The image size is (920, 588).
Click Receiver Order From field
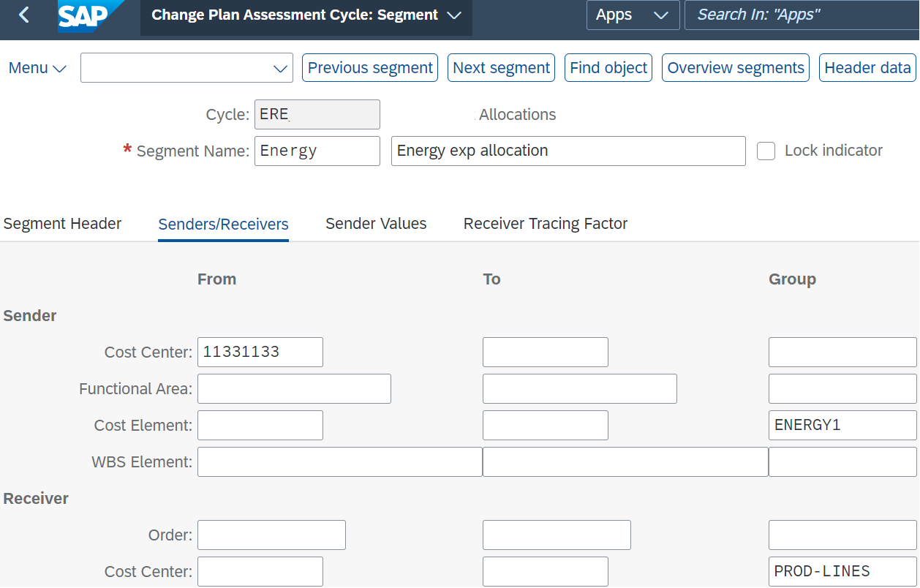pos(271,535)
